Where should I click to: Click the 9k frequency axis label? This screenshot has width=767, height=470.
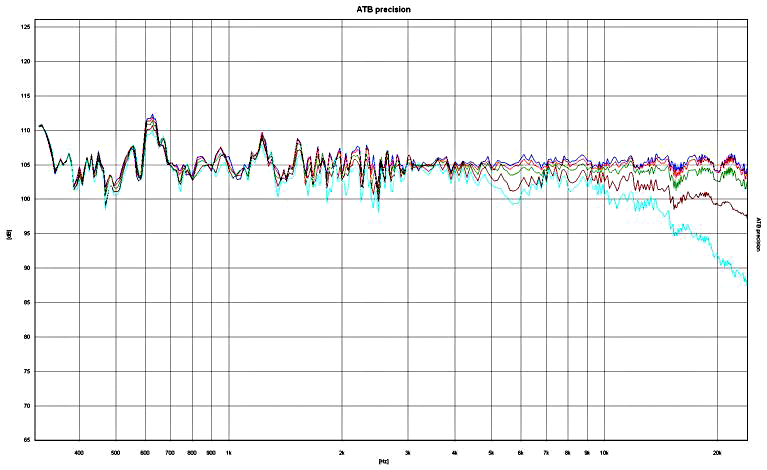(587, 452)
